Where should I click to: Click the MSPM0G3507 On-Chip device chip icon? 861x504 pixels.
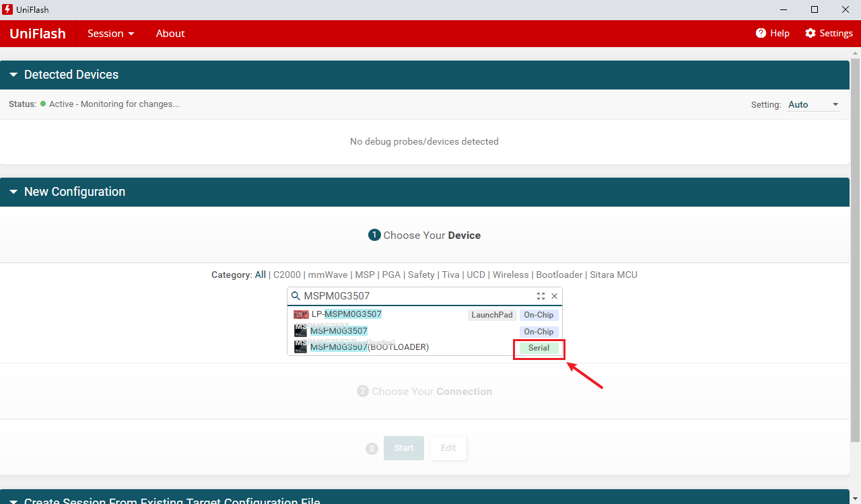click(x=300, y=331)
